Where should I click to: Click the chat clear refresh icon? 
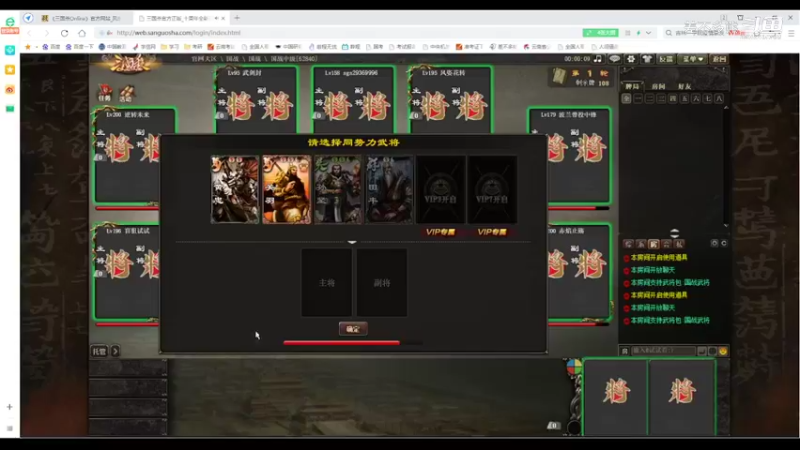pyautogui.click(x=723, y=243)
